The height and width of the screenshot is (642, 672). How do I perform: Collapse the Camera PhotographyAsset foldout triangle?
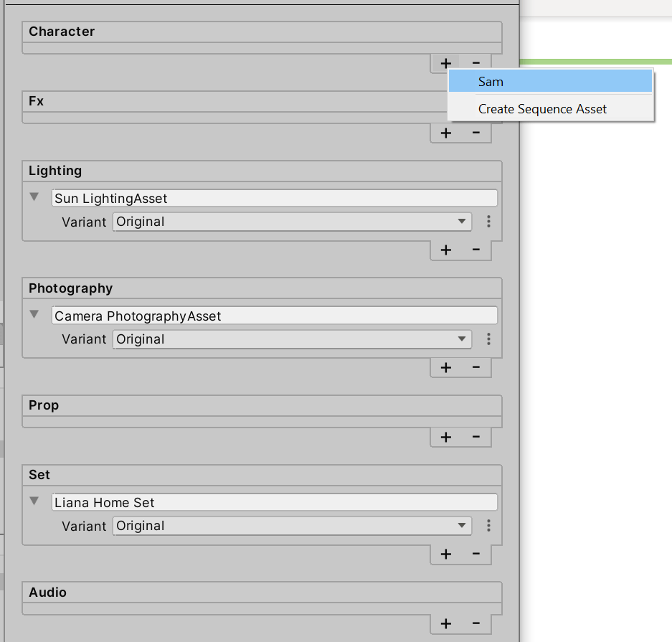pos(34,315)
